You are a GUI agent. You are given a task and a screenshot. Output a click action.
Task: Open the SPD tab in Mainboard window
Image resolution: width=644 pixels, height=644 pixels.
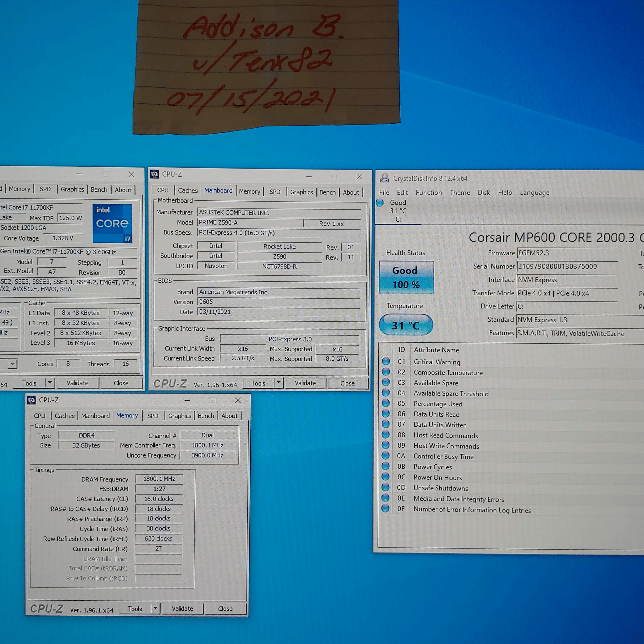(275, 192)
